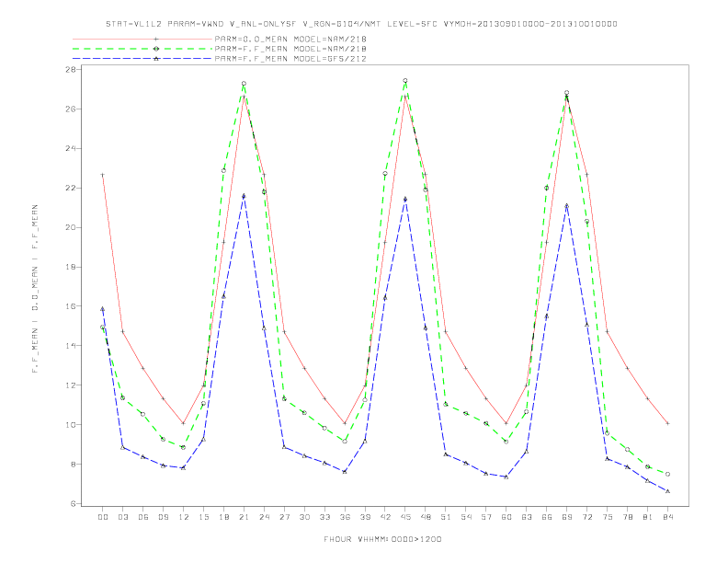The width and height of the screenshot is (728, 563).
Task: Click x-axis forecast hour label 27
Action: (284, 517)
